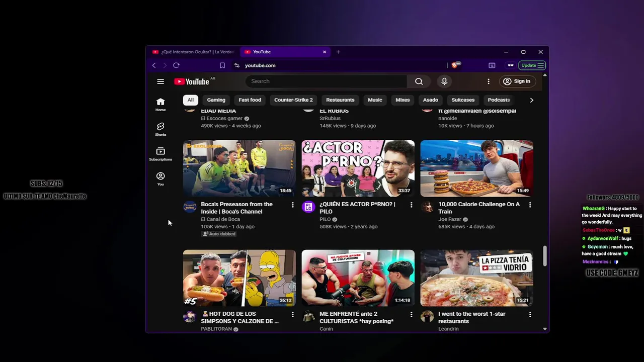Click the browser forward arrow
Image resolution: width=644 pixels, height=362 pixels.
[165, 65]
